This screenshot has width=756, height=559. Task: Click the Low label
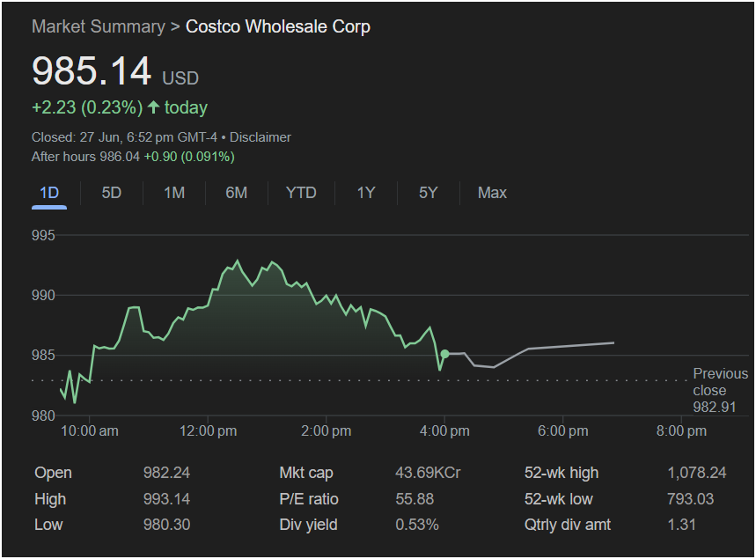tap(48, 525)
